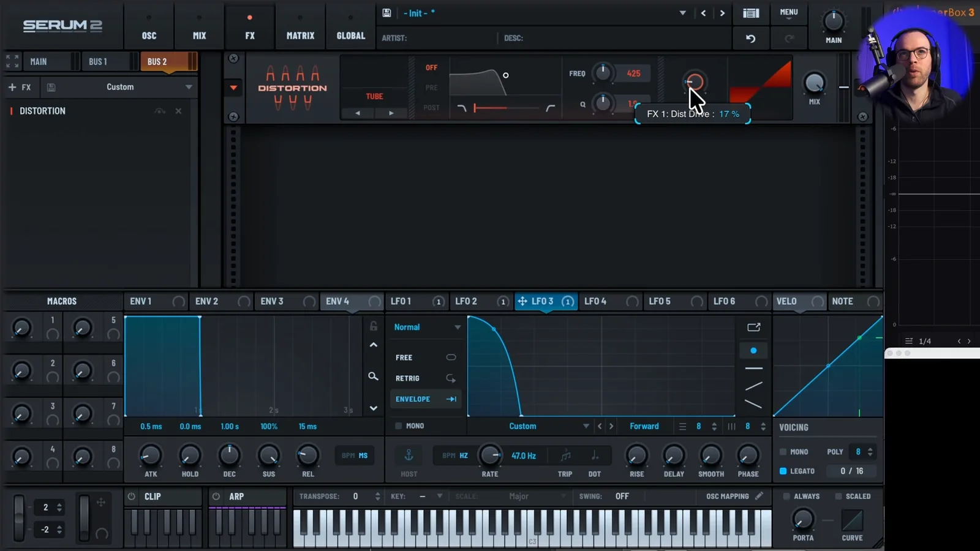Select the LFO point draw tool
980x551 pixels.
[753, 350]
